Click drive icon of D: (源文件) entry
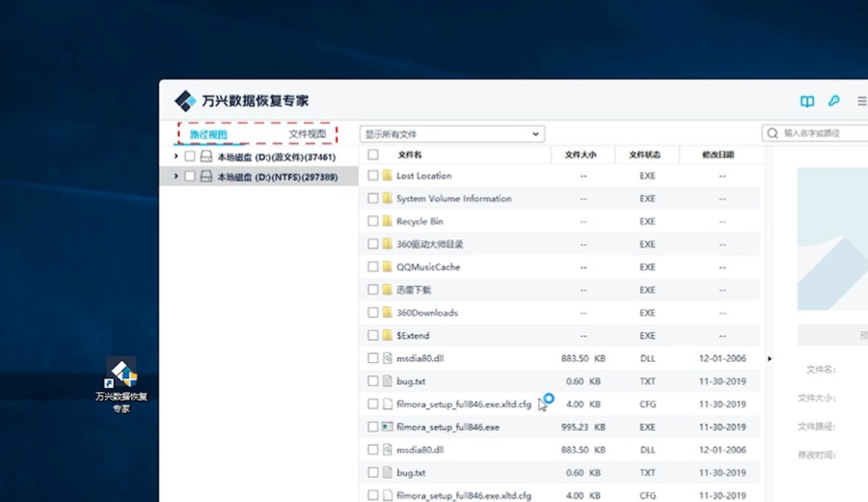 click(206, 156)
